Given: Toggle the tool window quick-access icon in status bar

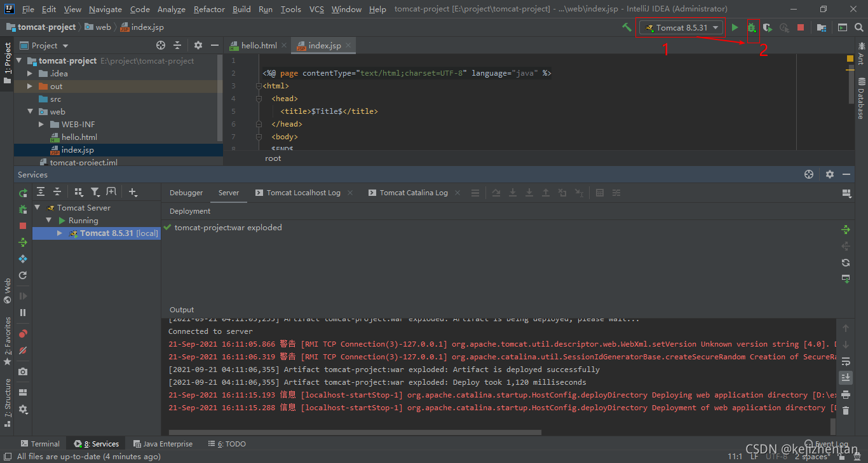Looking at the screenshot, I should pyautogui.click(x=7, y=456).
